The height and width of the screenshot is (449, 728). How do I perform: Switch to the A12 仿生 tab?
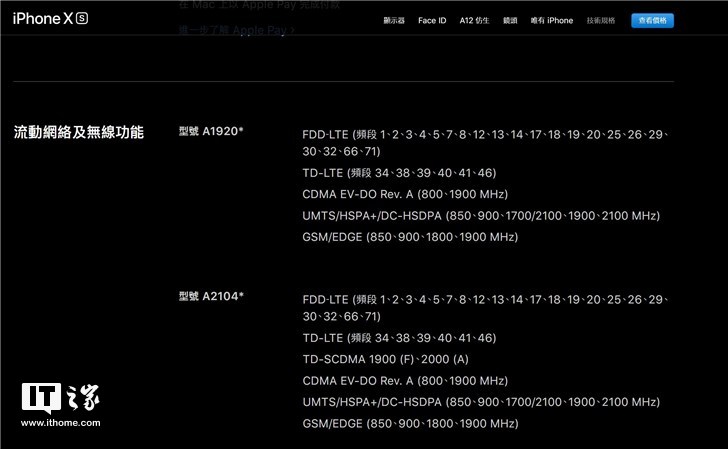(474, 20)
